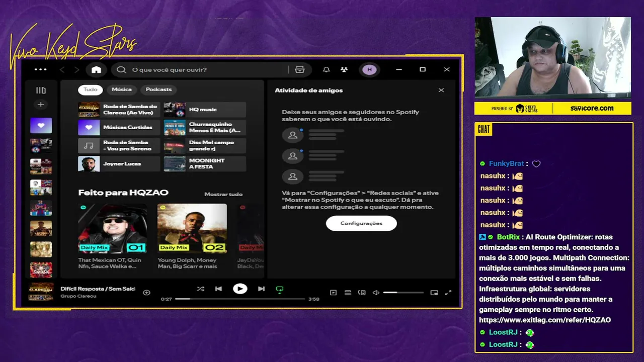
Task: Open the Queue icon
Action: click(348, 293)
